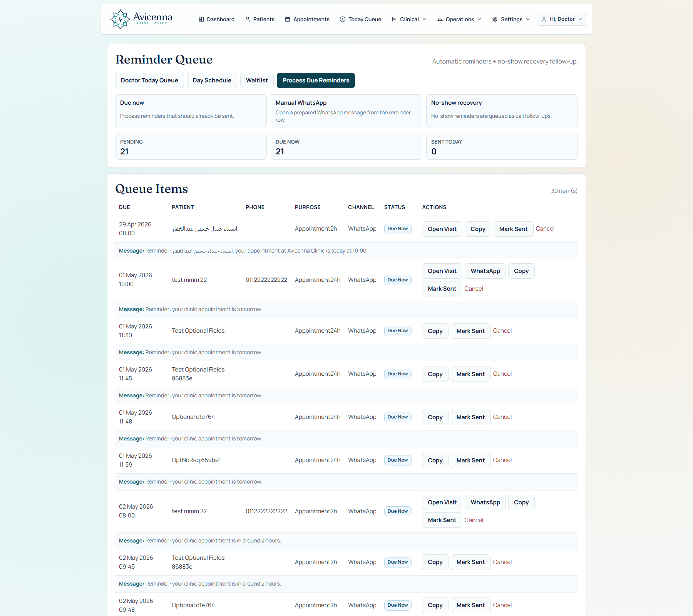Mark Sent for the 02 May 09:48 reminder
The width and height of the screenshot is (693, 616).
pyautogui.click(x=470, y=606)
